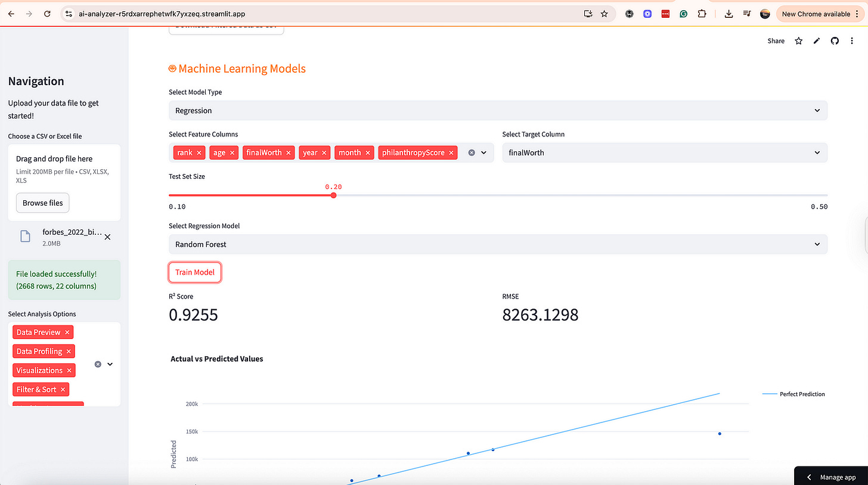Open the Select Regression Model dropdown
868x485 pixels.
[498, 244]
